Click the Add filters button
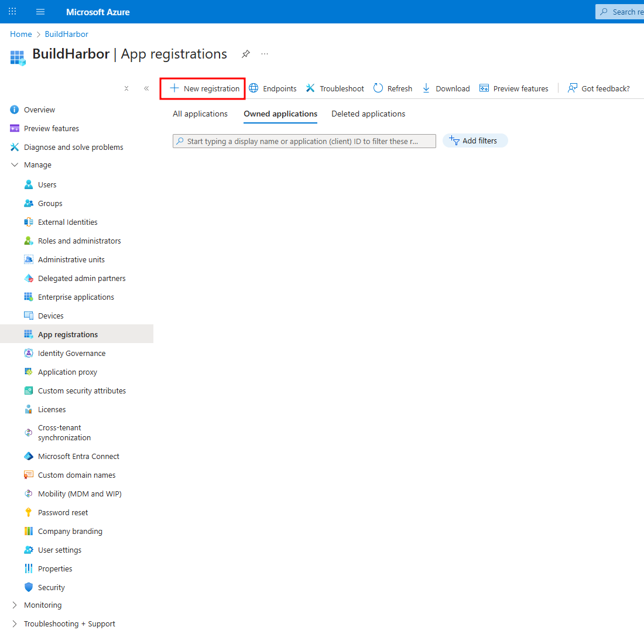This screenshot has width=644, height=644. (x=475, y=141)
